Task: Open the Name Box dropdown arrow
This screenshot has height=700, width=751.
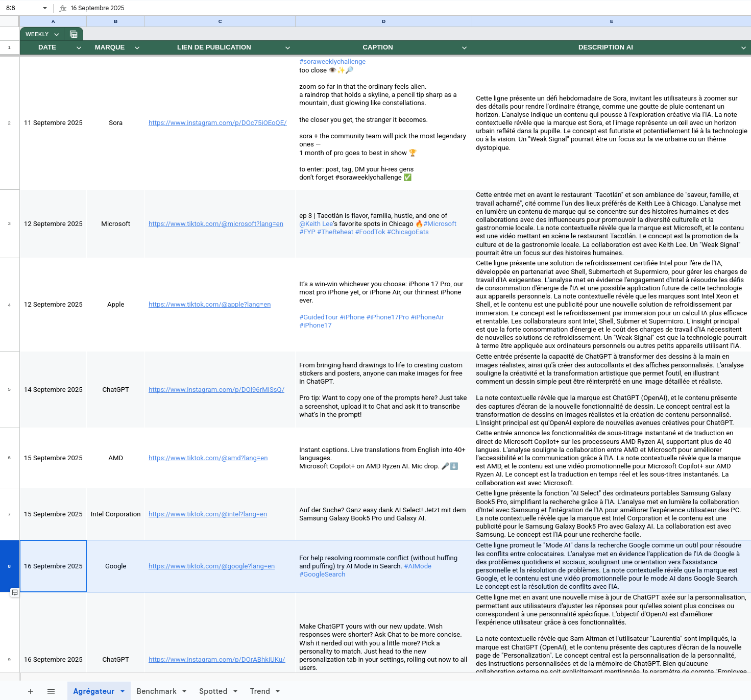Action: tap(45, 8)
